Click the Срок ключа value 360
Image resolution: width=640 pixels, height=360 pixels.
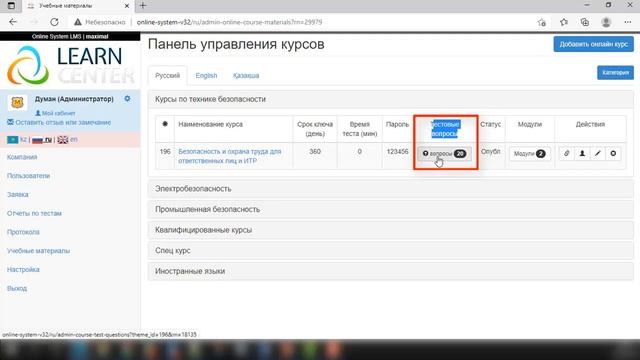pos(315,151)
